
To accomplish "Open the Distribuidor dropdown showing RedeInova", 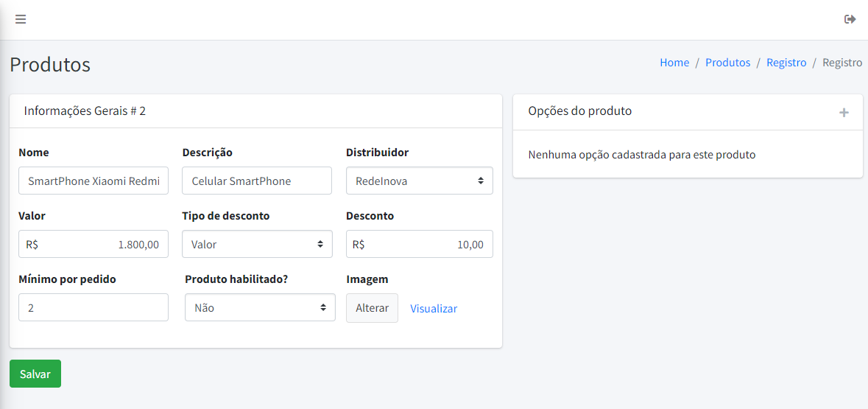I will tap(419, 181).
